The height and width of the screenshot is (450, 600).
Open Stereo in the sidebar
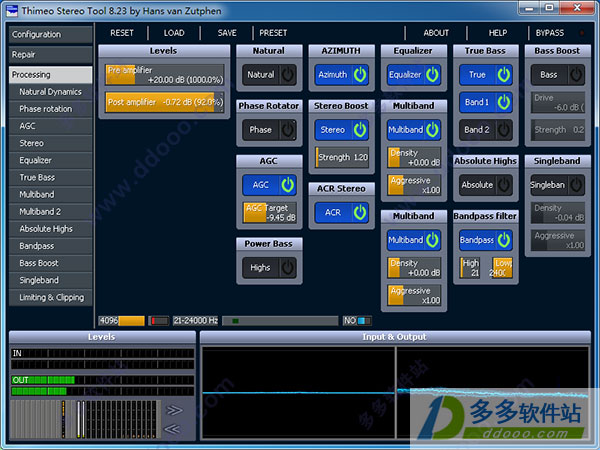[51, 143]
